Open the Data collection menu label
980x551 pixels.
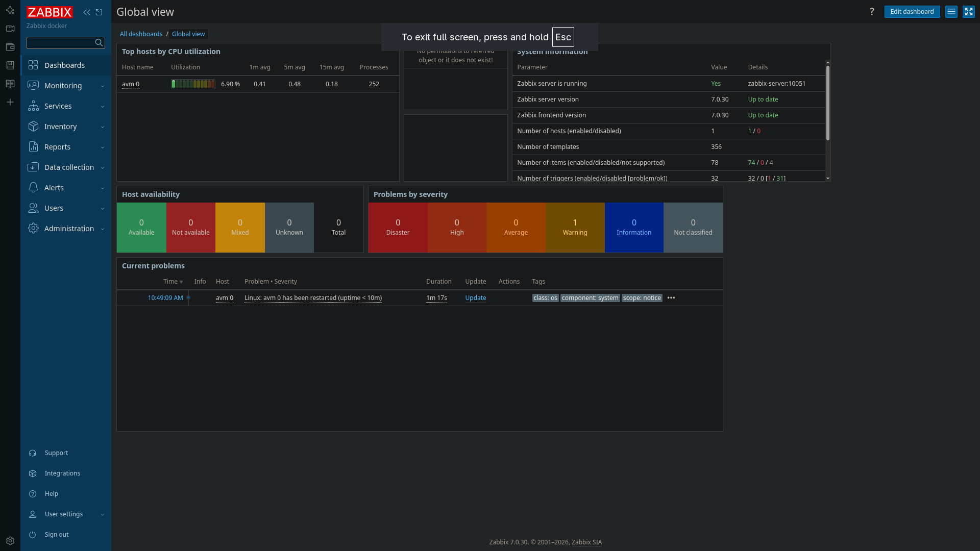click(69, 167)
